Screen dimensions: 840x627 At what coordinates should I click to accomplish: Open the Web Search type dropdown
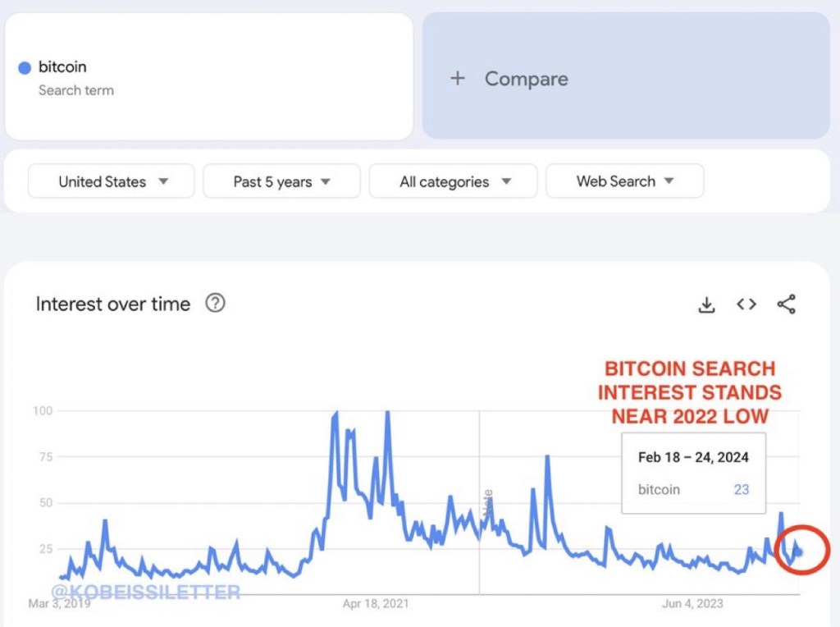pos(624,181)
